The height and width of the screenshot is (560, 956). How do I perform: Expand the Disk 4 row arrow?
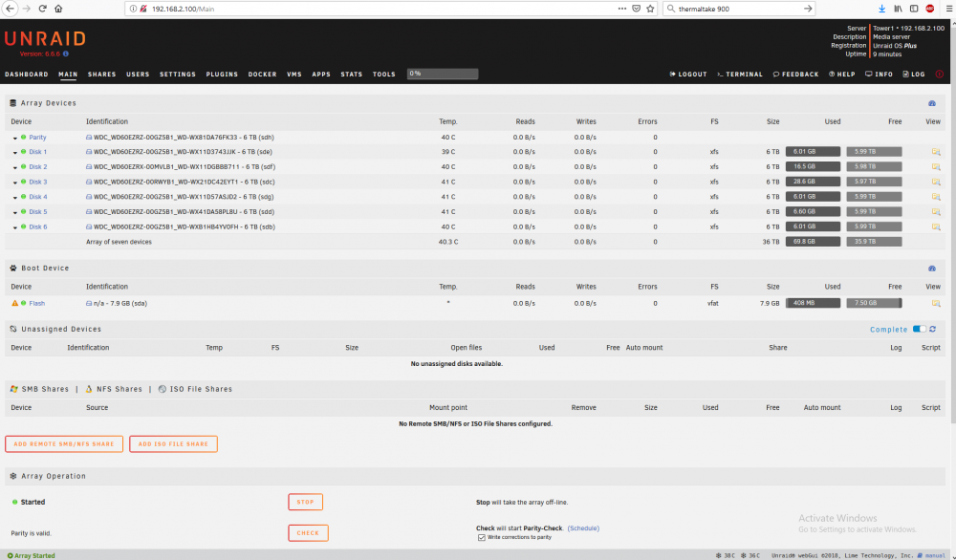pyautogui.click(x=15, y=198)
